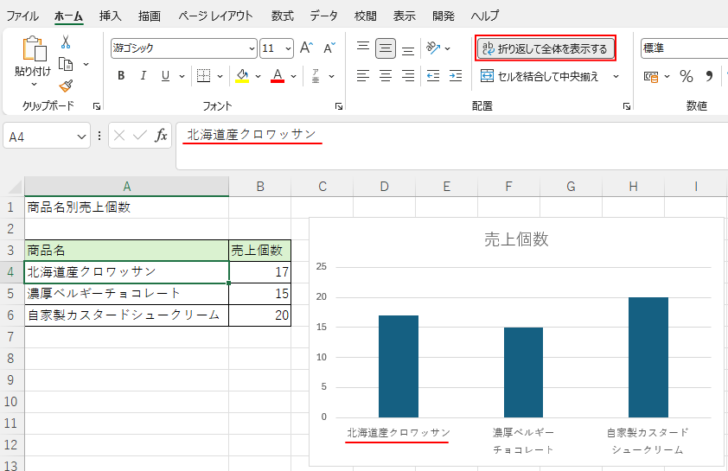Click the phonetic guide (furigana) icon

[x=316, y=76]
